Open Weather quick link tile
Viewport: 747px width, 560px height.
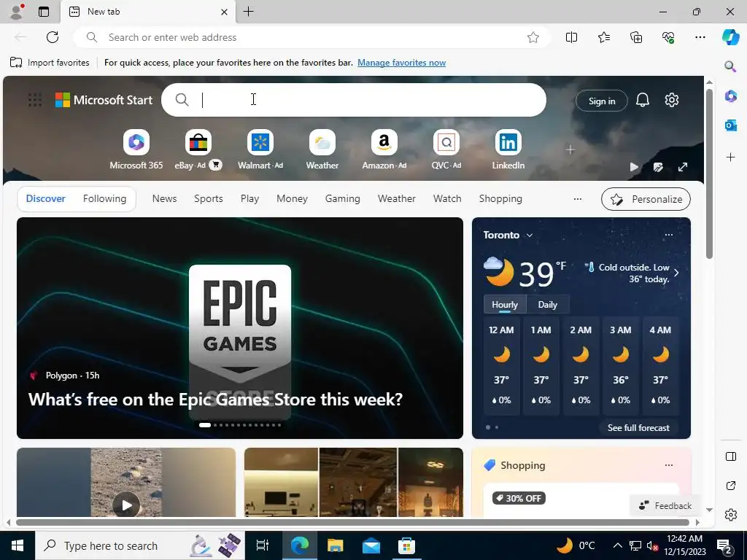click(x=322, y=149)
